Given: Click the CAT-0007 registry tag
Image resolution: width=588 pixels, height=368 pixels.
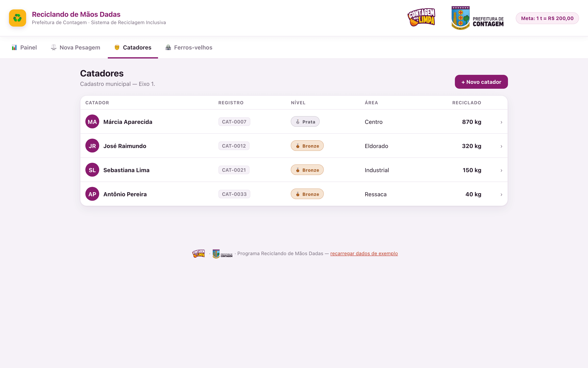Looking at the screenshot, I should (234, 122).
